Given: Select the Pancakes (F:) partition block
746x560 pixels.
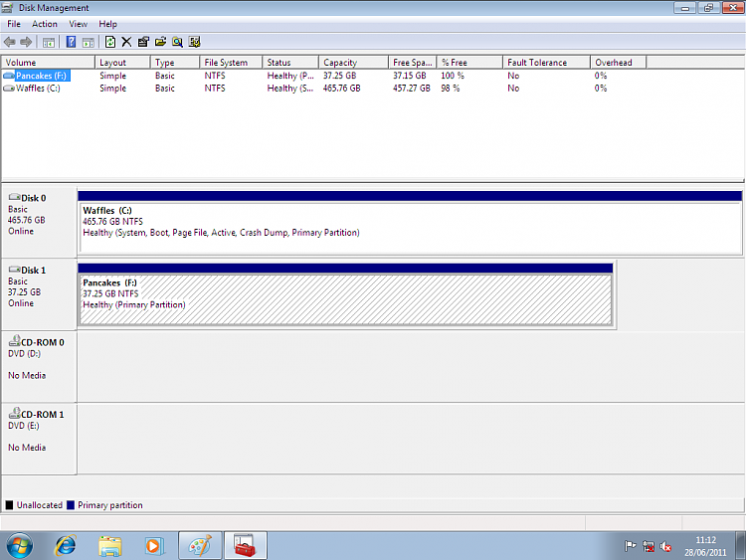Looking at the screenshot, I should pos(345,294).
